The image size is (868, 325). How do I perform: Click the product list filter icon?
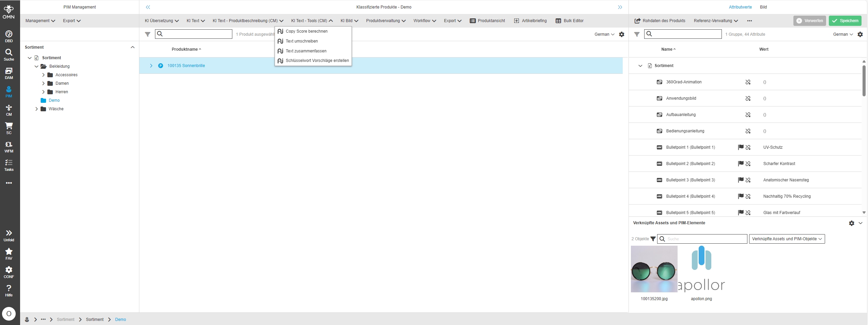coord(148,34)
